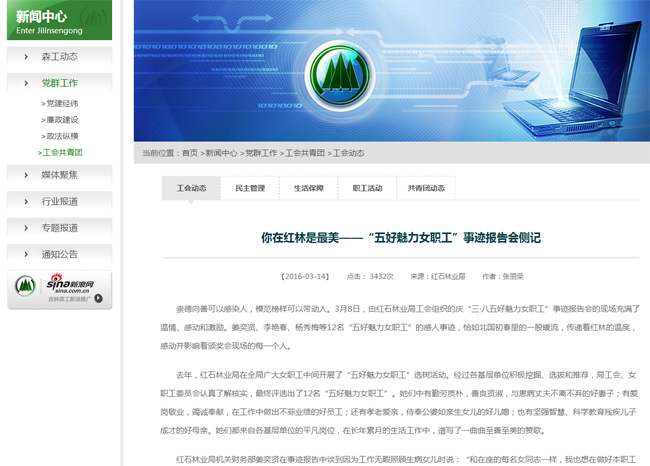Select the 共青团动态 tab

click(x=426, y=188)
